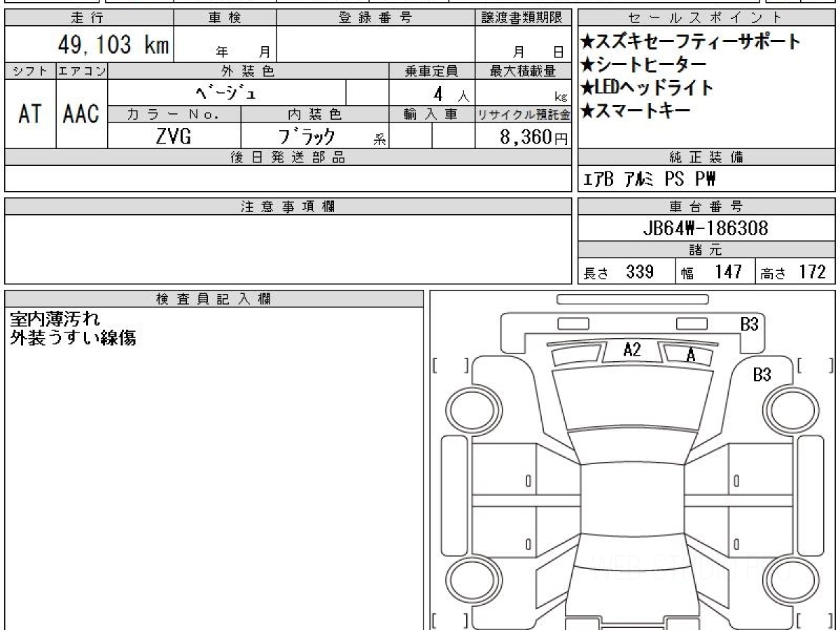Click the 車検 header cell
Viewport: 840px width, 630px height.
click(x=225, y=18)
